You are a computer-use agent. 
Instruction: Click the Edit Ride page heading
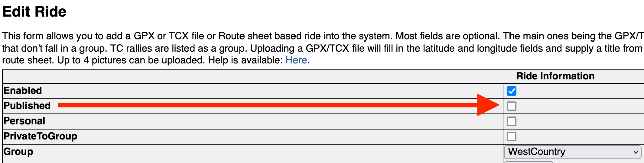[35, 12]
